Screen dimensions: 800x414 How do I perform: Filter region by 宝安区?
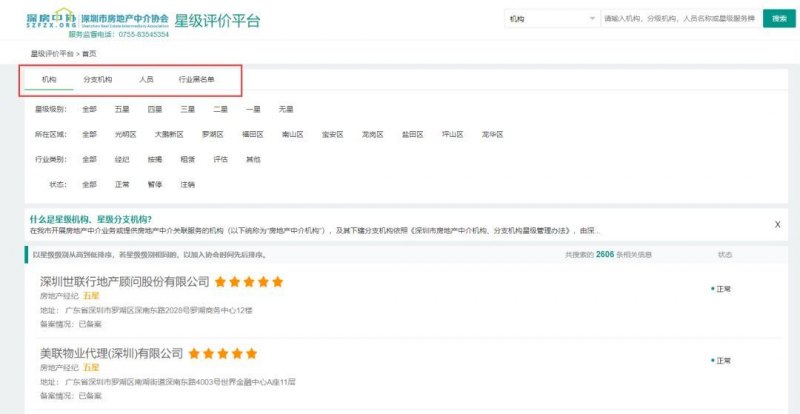tap(332, 135)
